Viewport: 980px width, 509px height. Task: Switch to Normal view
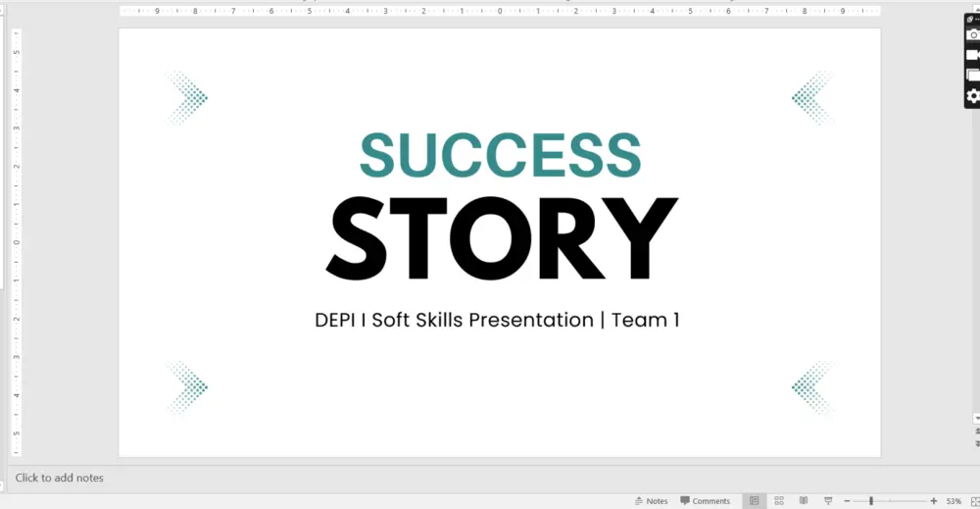[755, 501]
